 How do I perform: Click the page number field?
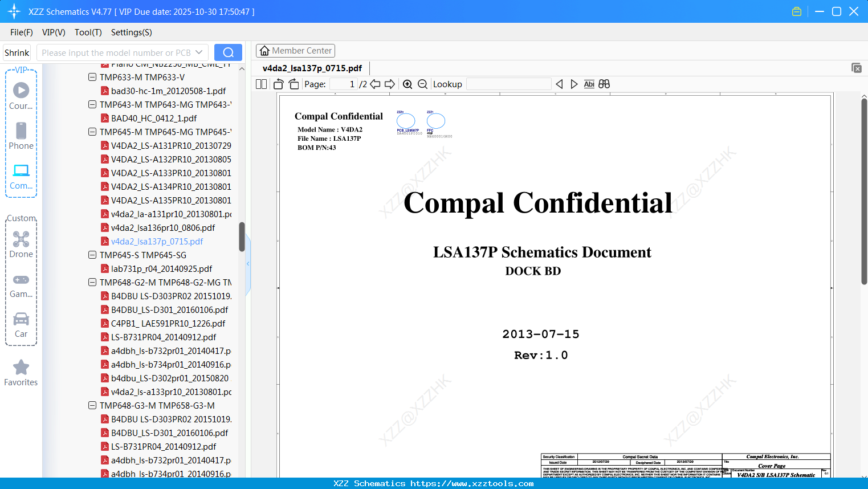coord(343,84)
